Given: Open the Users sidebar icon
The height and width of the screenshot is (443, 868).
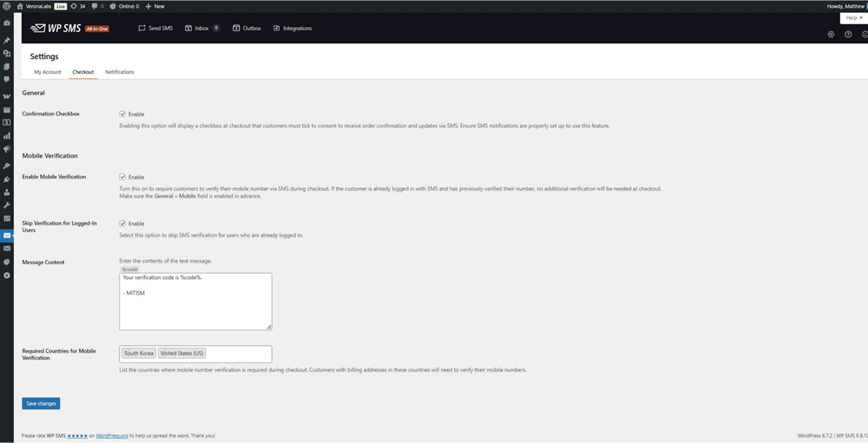Looking at the screenshot, I should point(7,192).
